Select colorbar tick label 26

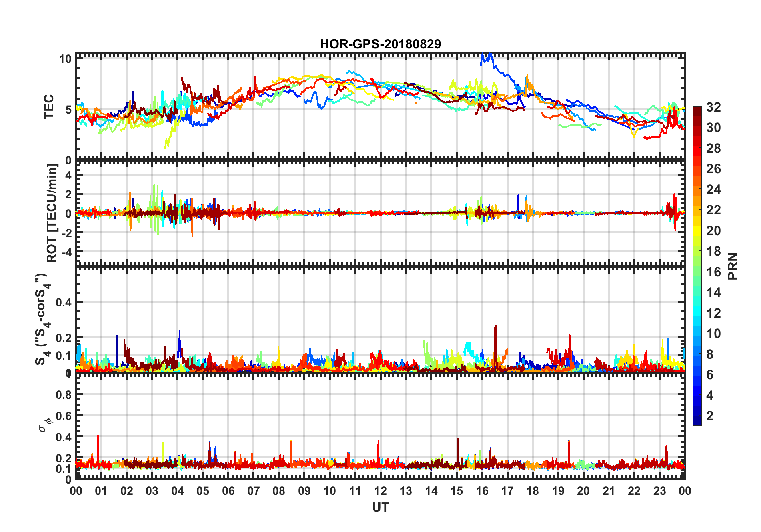713,169
